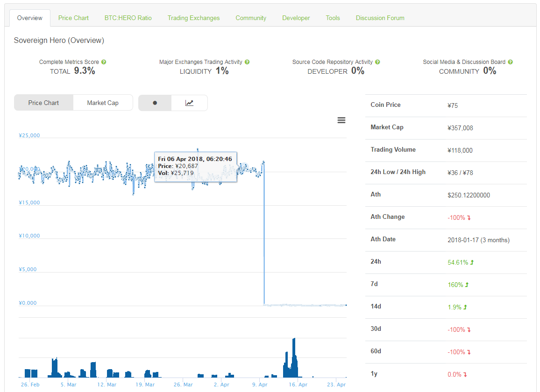Open the BTC:HERO Ratio tab
Screen dimensions: 540x392
click(x=128, y=18)
